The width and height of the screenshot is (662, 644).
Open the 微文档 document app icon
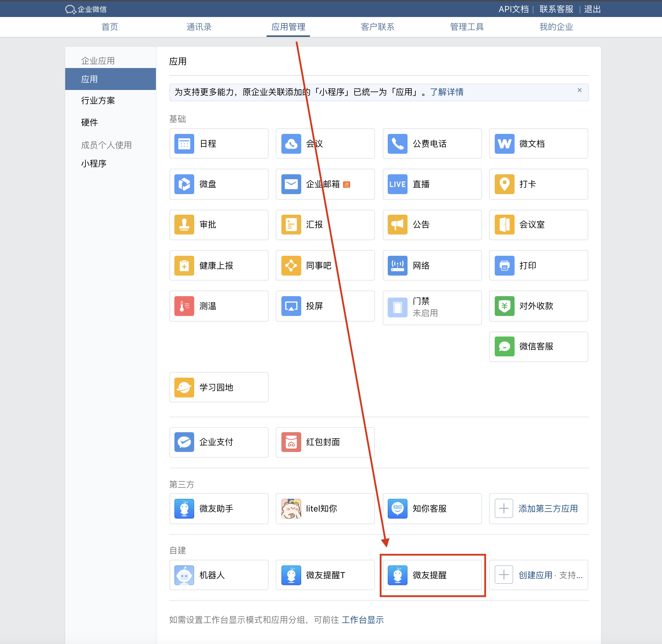pos(505,144)
